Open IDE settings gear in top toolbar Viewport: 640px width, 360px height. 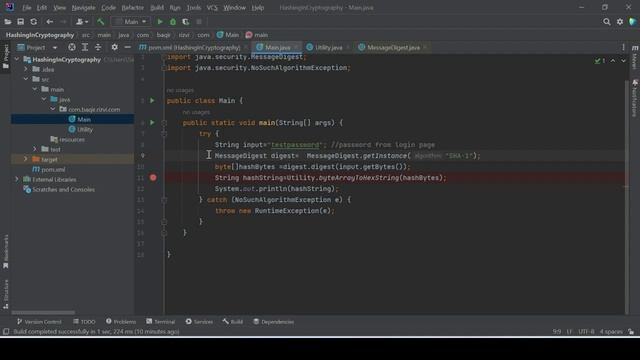(620, 22)
